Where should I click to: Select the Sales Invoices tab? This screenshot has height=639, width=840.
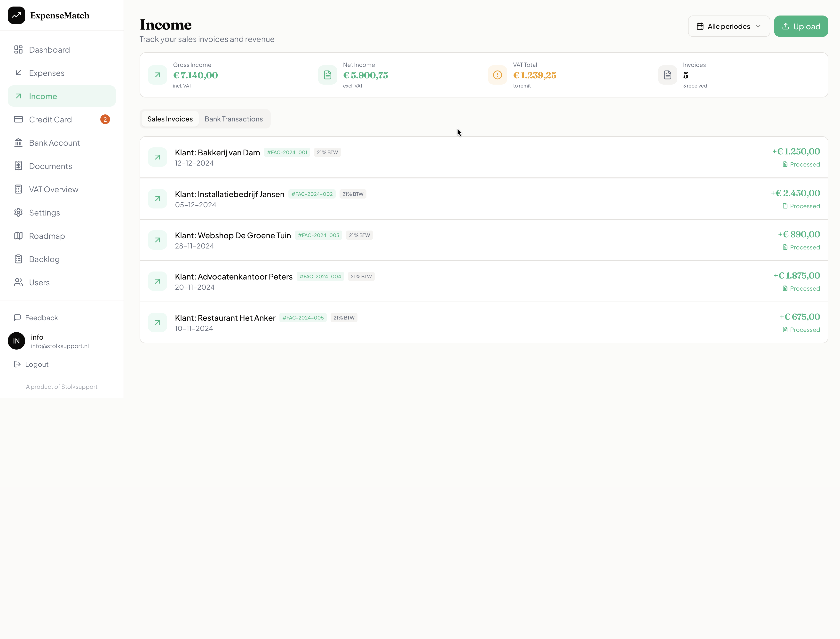[x=170, y=119]
